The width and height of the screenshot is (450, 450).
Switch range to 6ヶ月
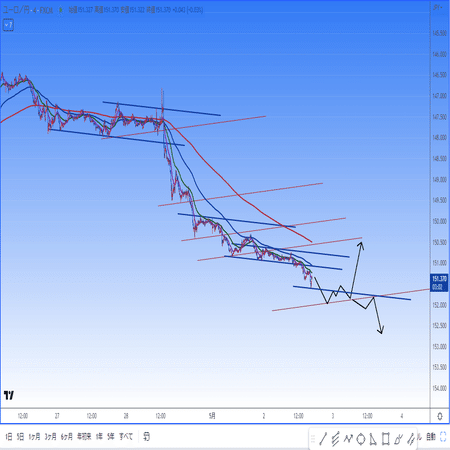[67, 437]
